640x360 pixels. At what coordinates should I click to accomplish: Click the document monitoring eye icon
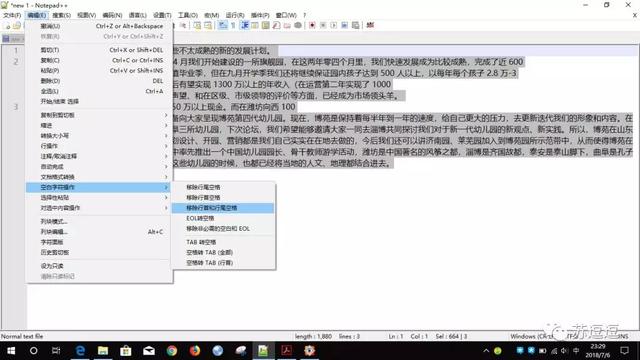(x=298, y=25)
